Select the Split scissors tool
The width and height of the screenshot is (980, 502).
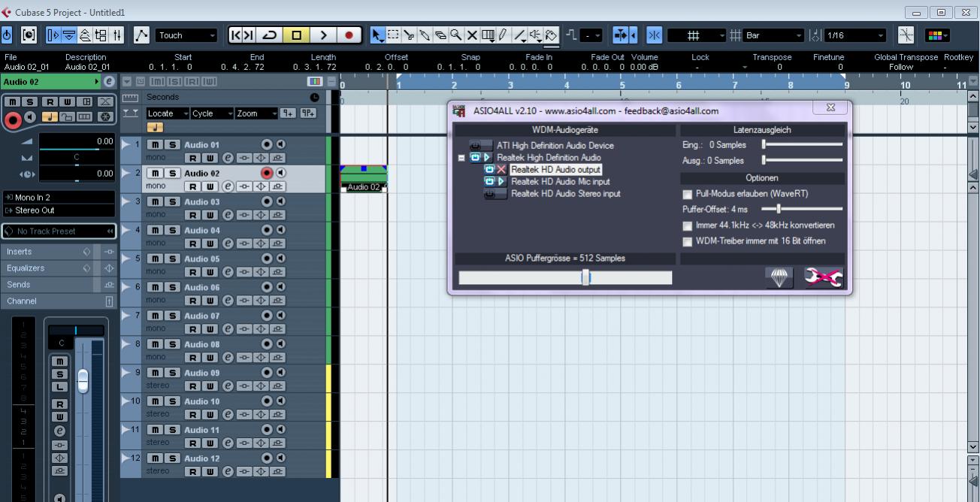pyautogui.click(x=411, y=35)
